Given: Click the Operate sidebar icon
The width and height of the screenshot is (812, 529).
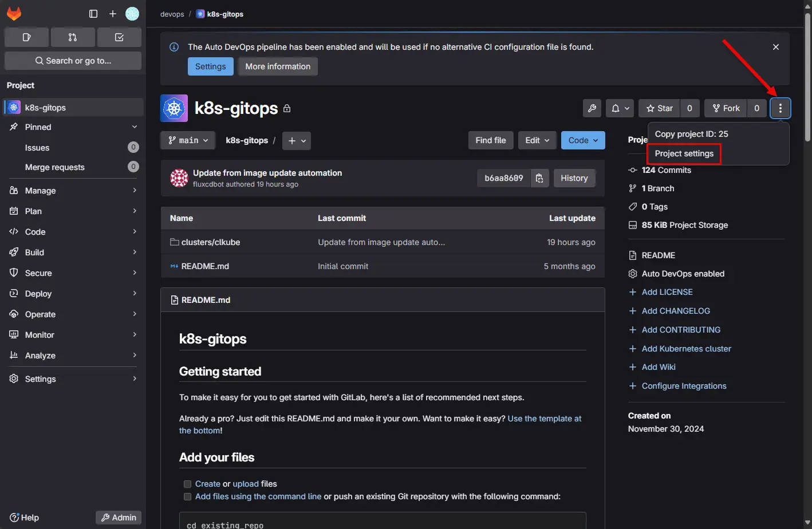Looking at the screenshot, I should pos(14,314).
